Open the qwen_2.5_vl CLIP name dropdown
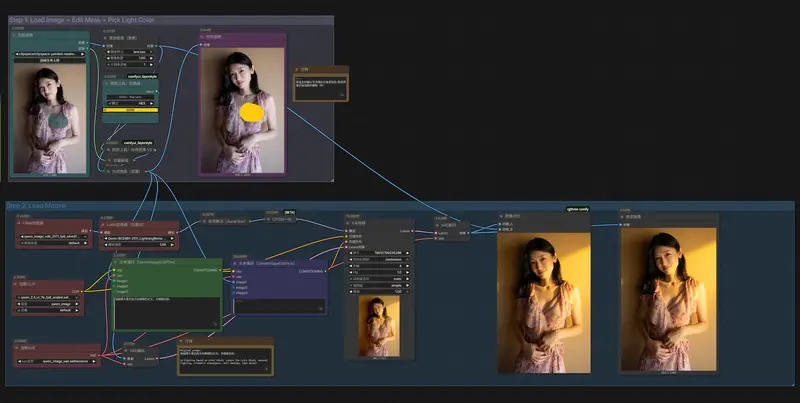Viewport: 800px width, 403px height. click(x=48, y=297)
